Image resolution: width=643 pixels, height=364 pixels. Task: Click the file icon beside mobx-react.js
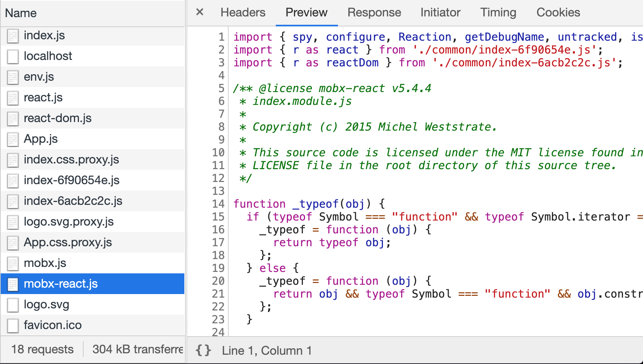tap(13, 284)
